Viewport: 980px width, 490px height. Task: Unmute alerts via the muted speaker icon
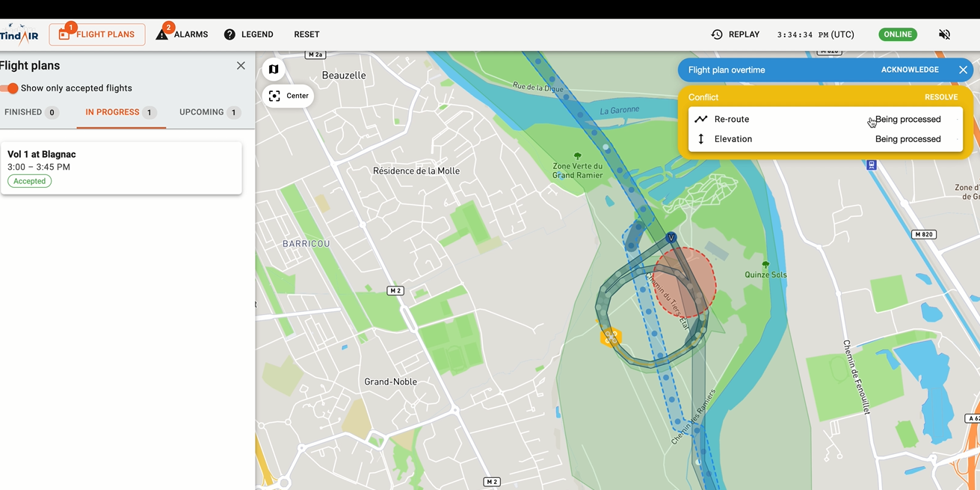click(944, 34)
